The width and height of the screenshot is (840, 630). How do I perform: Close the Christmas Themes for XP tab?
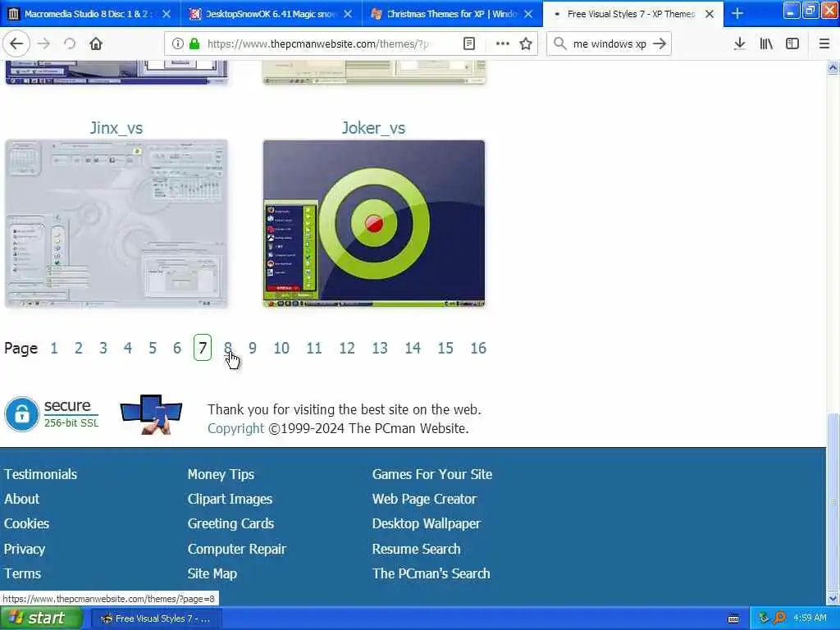pyautogui.click(x=528, y=14)
